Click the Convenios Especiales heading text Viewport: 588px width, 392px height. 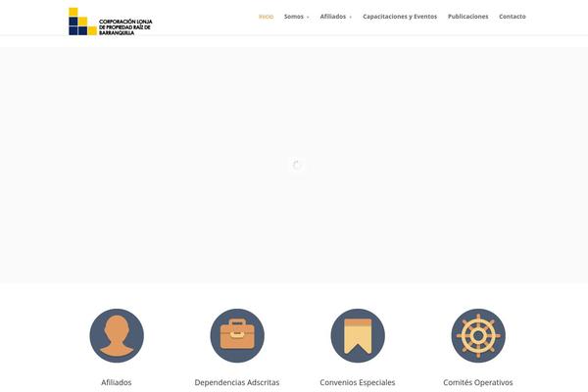358,382
